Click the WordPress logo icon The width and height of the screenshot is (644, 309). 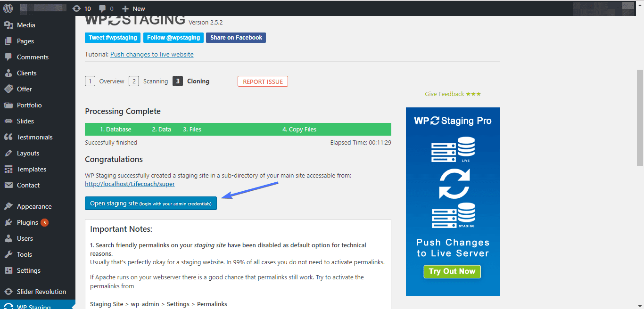click(x=8, y=8)
